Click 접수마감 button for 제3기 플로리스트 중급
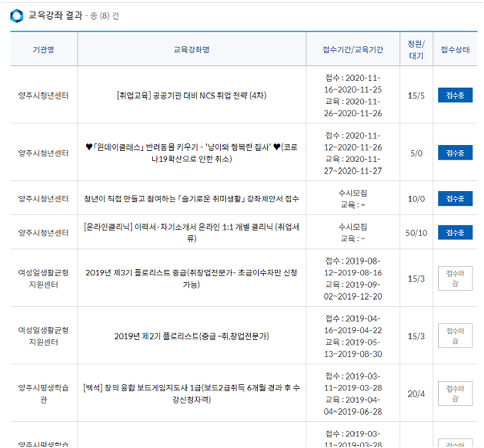 [x=455, y=278]
